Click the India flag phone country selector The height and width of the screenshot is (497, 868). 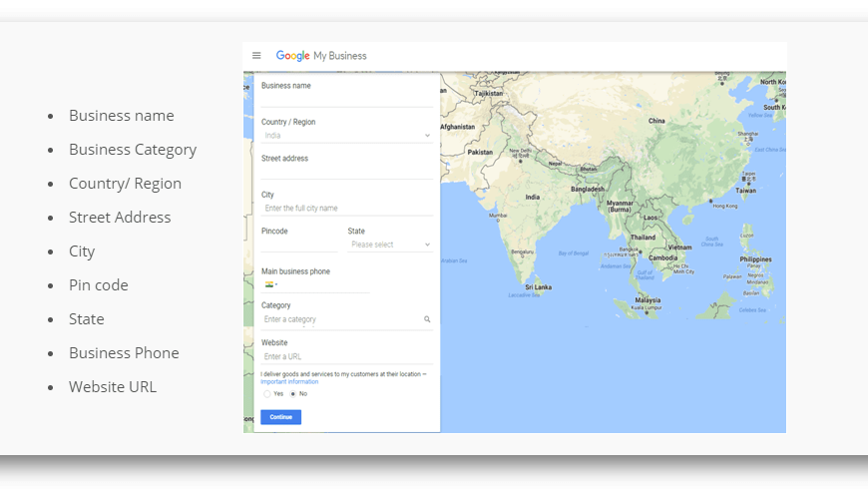[x=270, y=284]
